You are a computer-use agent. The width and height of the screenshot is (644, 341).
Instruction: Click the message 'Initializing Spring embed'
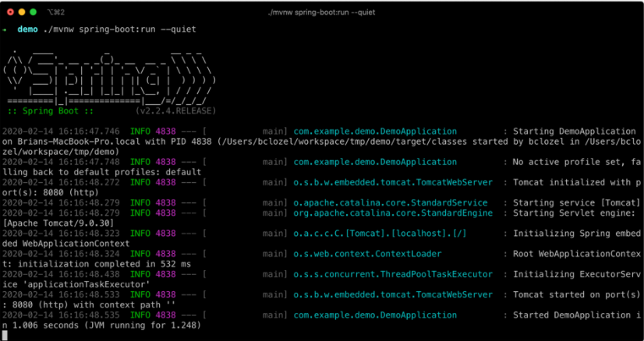pos(577,234)
